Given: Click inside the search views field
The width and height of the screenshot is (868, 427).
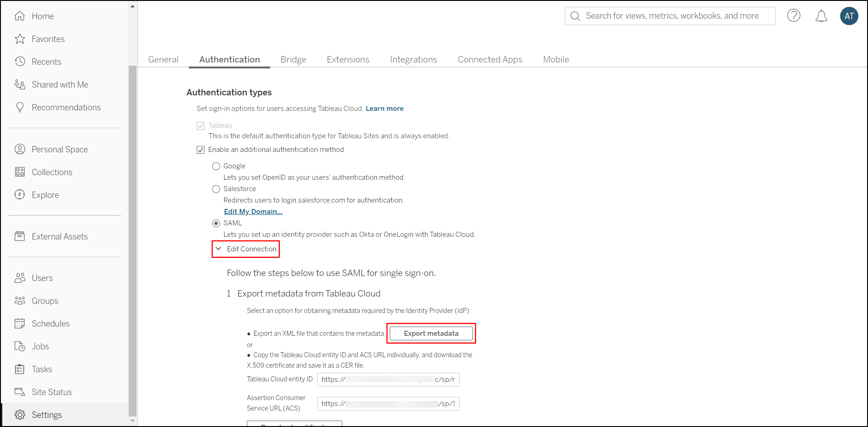Looking at the screenshot, I should coord(670,16).
